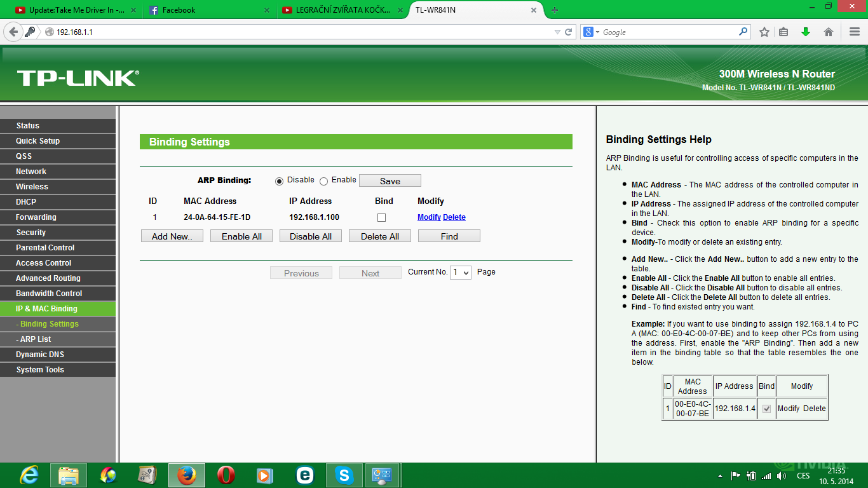The width and height of the screenshot is (868, 488).
Task: Click the Delete All button
Action: pos(380,236)
